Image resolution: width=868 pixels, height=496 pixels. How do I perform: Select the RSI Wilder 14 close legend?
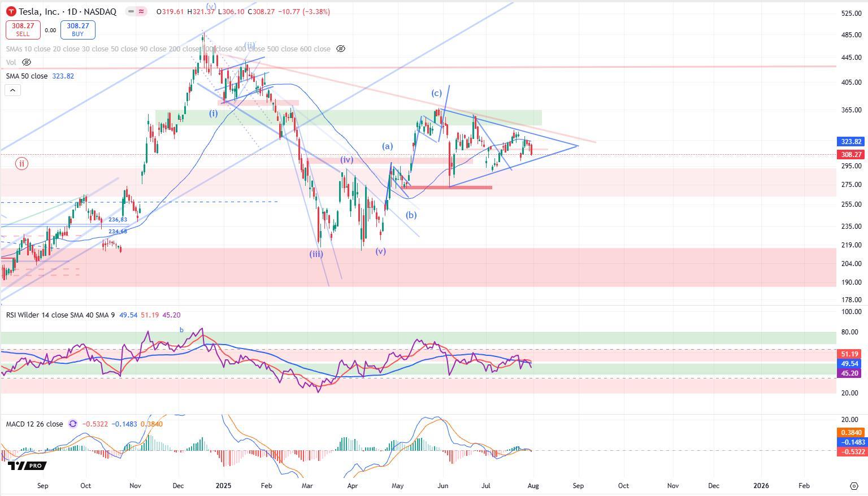pyautogui.click(x=60, y=315)
